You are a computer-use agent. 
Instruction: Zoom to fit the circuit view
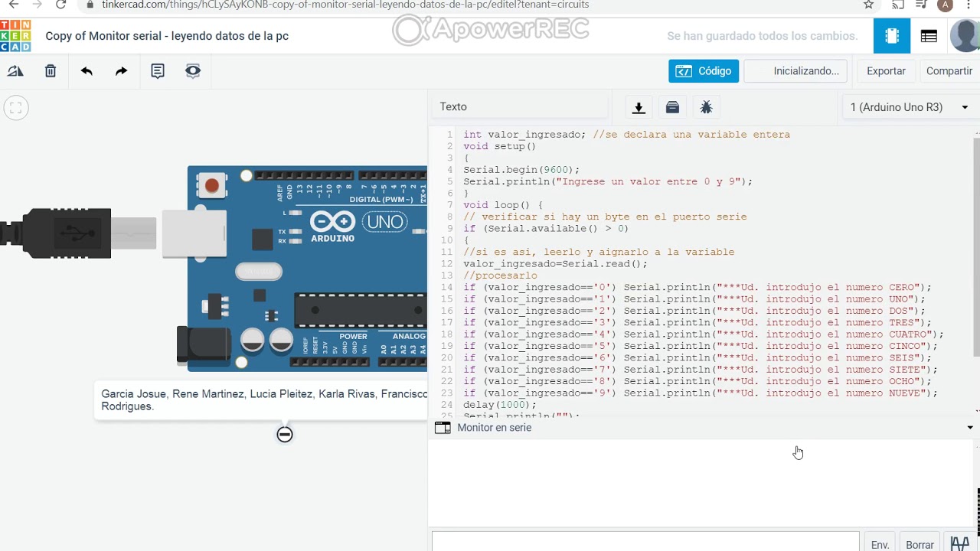(15, 108)
